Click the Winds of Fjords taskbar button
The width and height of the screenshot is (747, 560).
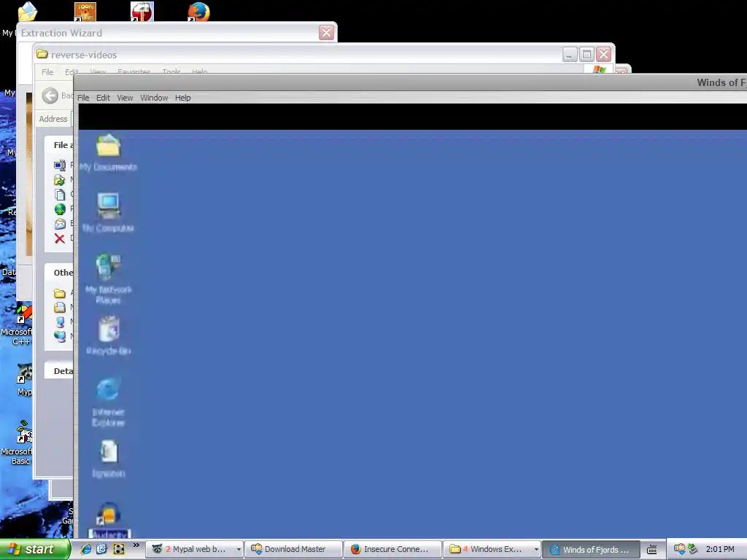pyautogui.click(x=591, y=550)
